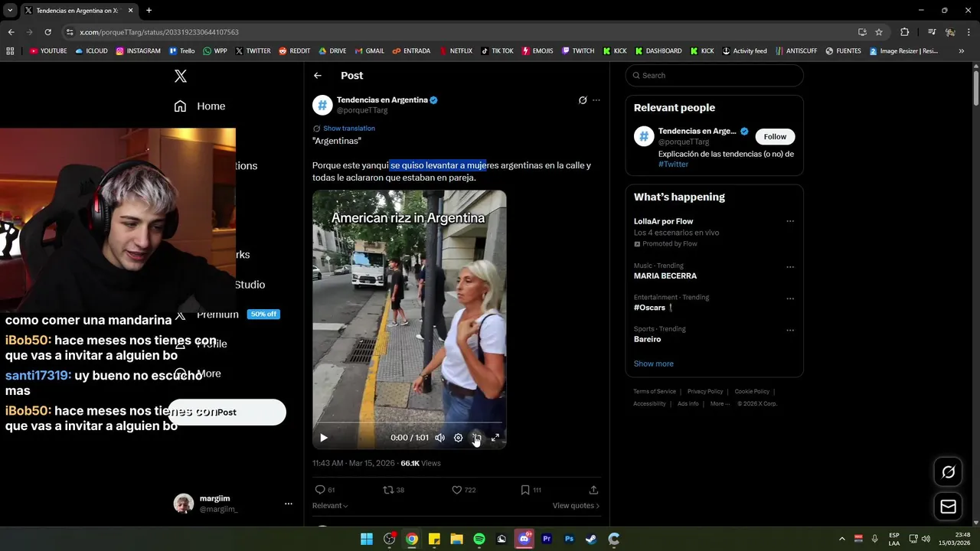Open account menu dots next to margiim
The image size is (980, 551).
click(x=289, y=504)
